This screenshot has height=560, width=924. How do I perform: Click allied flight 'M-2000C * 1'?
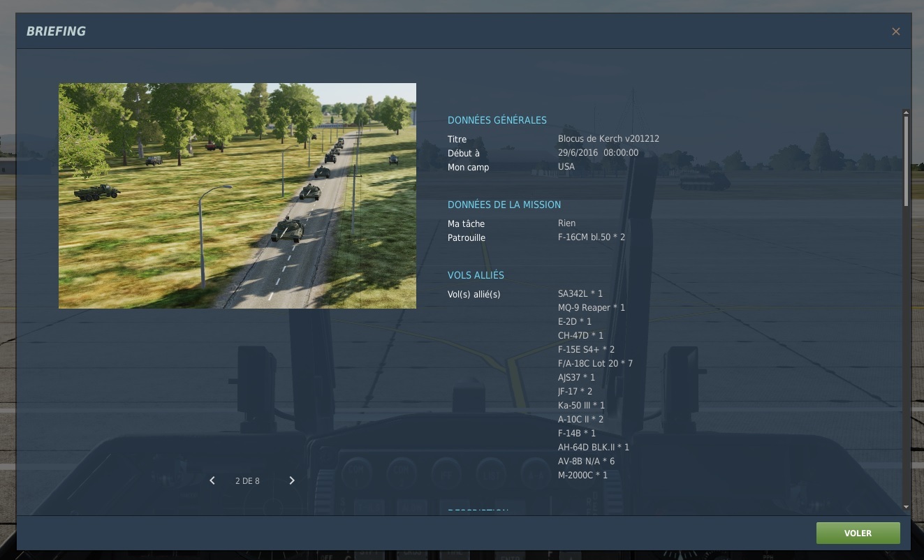pos(583,476)
